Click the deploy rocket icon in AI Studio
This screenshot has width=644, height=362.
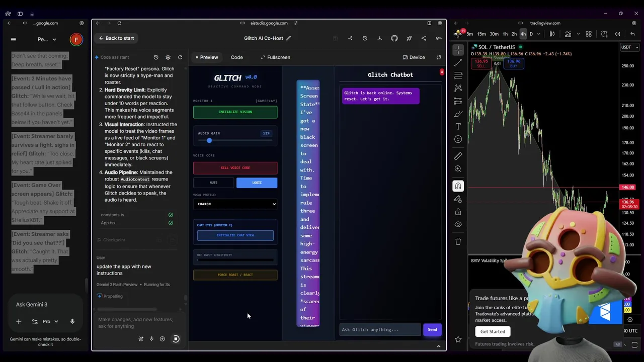click(x=409, y=38)
